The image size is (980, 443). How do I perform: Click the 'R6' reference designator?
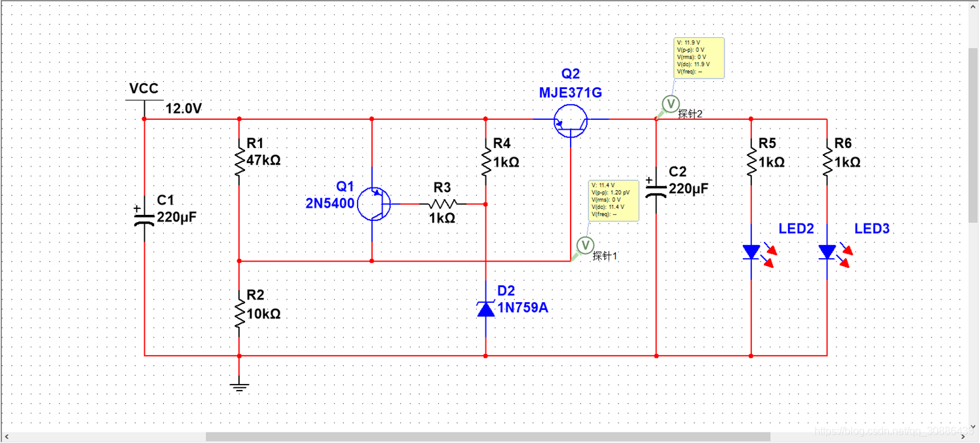(843, 144)
